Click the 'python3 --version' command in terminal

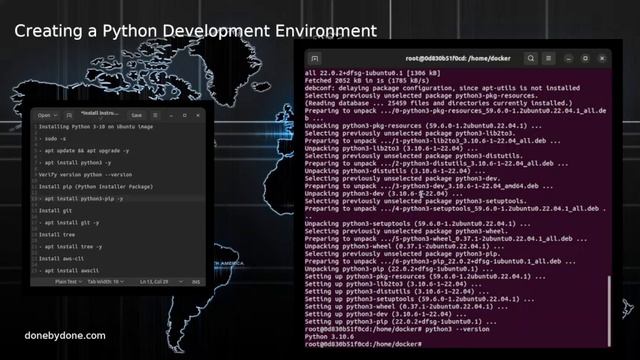click(457, 329)
